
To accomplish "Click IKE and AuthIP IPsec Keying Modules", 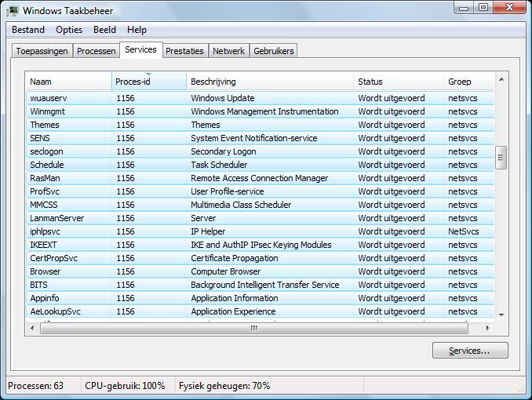I will coord(261,245).
